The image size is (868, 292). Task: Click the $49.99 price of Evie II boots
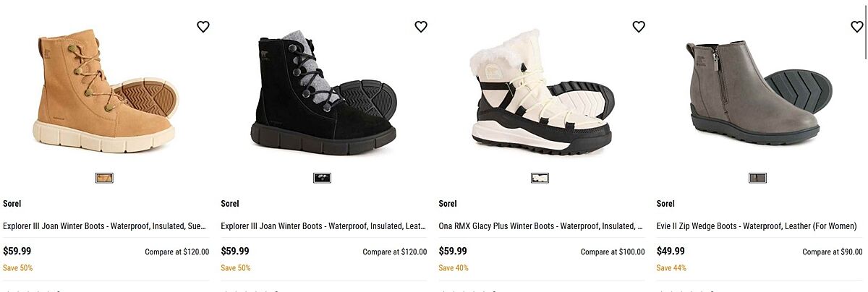tap(671, 252)
